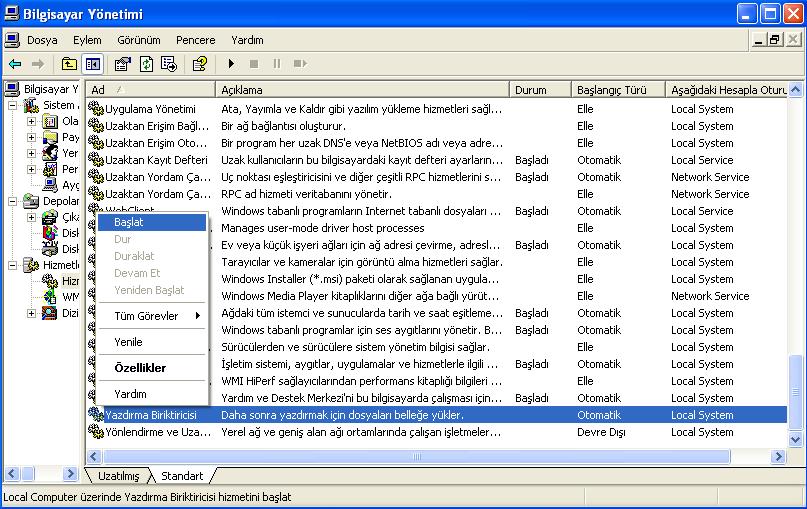Viewport: 807px width, 509px height.
Task: Click the Help toolbar icon
Action: pyautogui.click(x=200, y=64)
